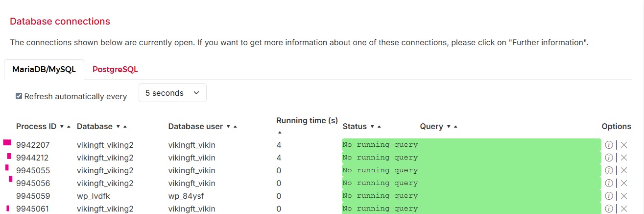Viewport: 644px width, 214px height.
Task: Disable the Refresh automatically checkbox
Action: [19, 96]
